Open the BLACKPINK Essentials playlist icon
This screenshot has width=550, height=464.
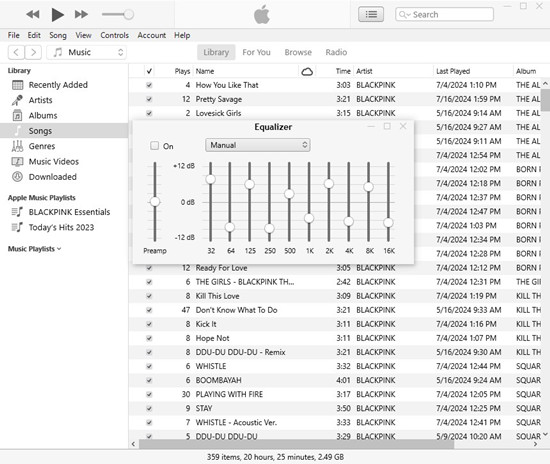17,212
